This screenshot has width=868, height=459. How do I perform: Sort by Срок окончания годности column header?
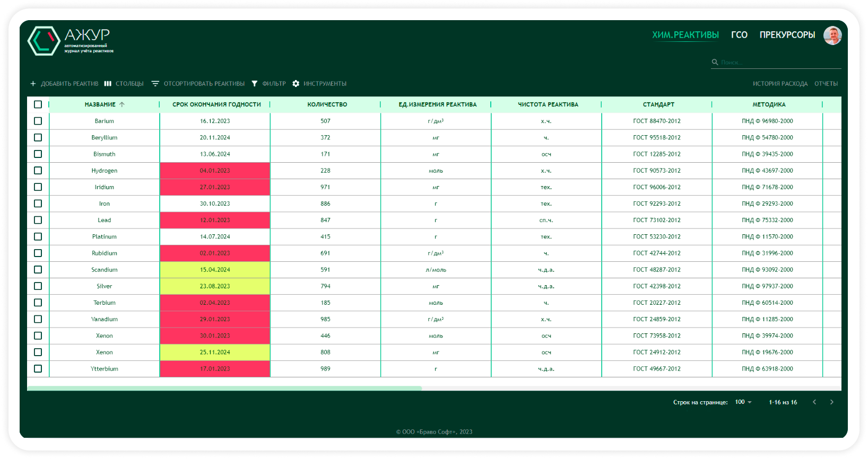[216, 104]
